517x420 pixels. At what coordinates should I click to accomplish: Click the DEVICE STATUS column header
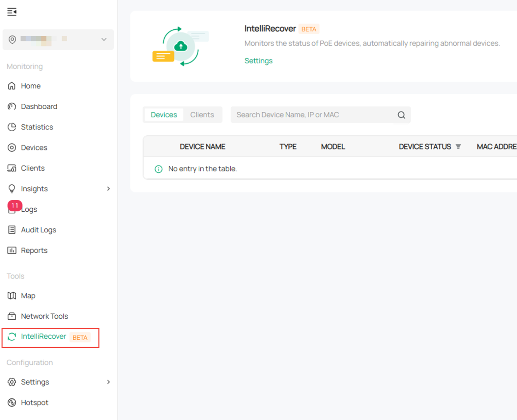[425, 147]
